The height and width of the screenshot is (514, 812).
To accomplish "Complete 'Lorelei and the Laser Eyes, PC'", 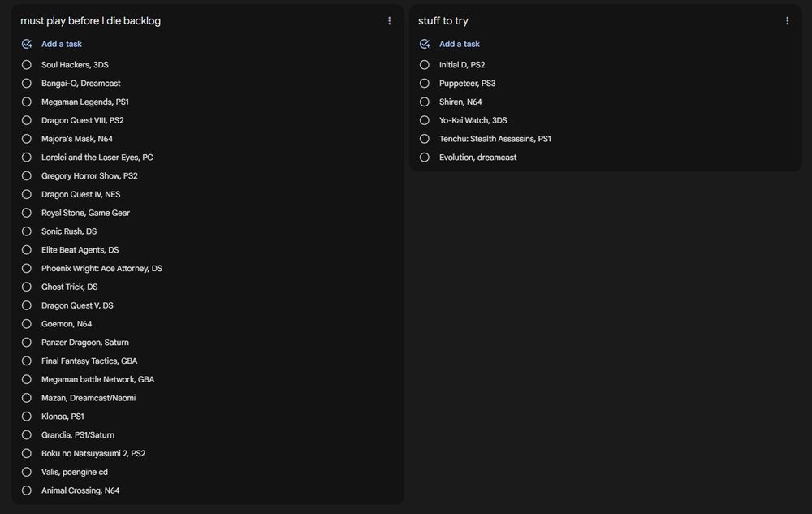I will point(27,158).
